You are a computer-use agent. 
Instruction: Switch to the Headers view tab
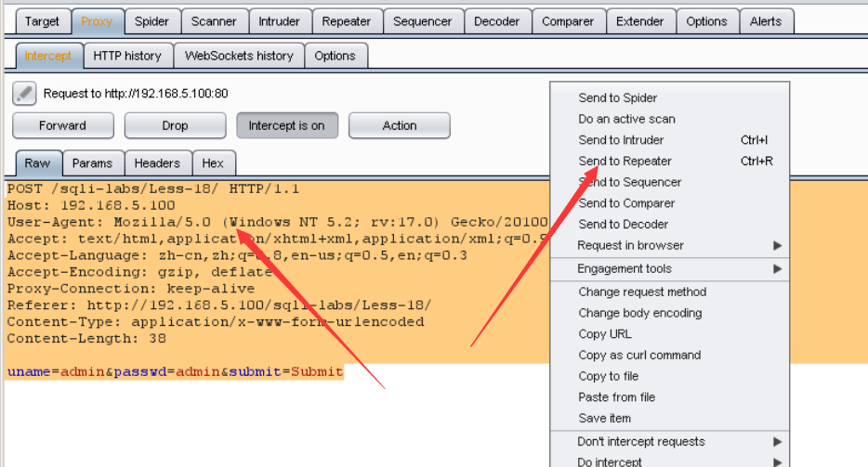coord(157,163)
